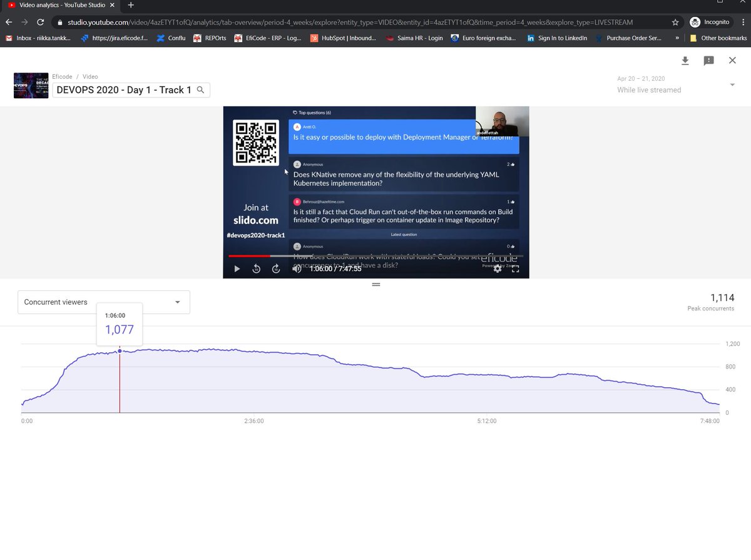This screenshot has width=751, height=560.
Task: Open the Inbox Gmail bookmark
Action: [x=38, y=38]
